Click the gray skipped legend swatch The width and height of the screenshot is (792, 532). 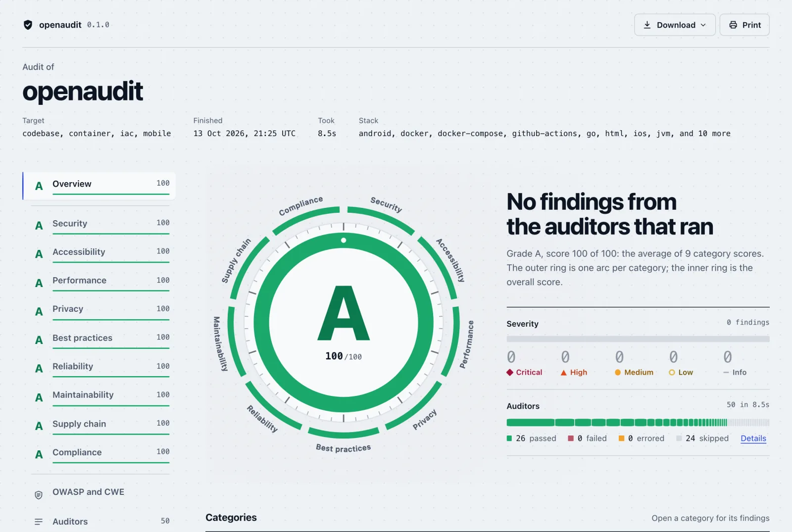tap(679, 438)
